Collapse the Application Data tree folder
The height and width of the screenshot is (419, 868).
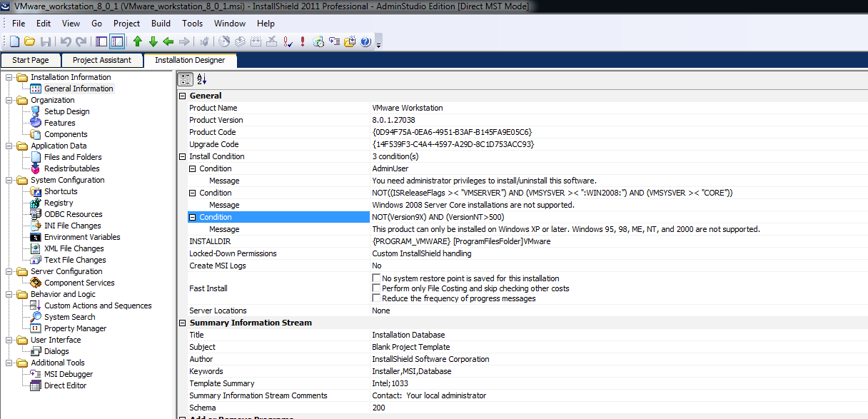(x=9, y=146)
